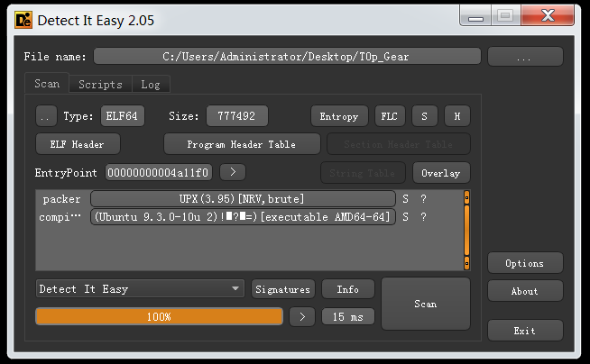Open the file browse button labeled "..."
This screenshot has height=364, width=590.
525,57
